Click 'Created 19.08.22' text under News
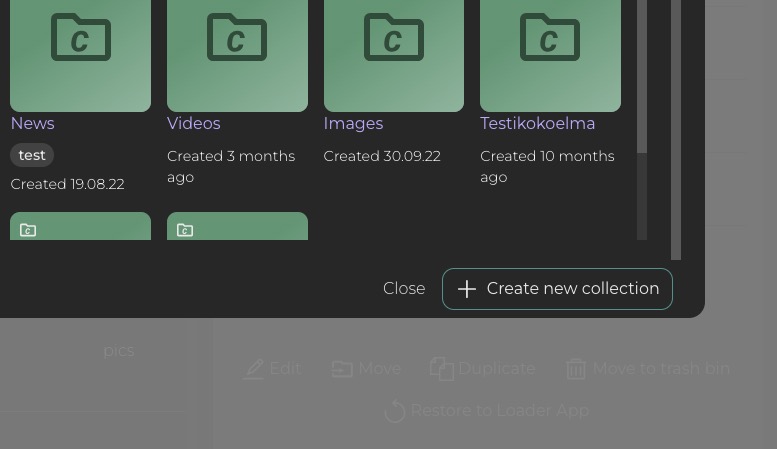777x449 pixels. [67, 184]
